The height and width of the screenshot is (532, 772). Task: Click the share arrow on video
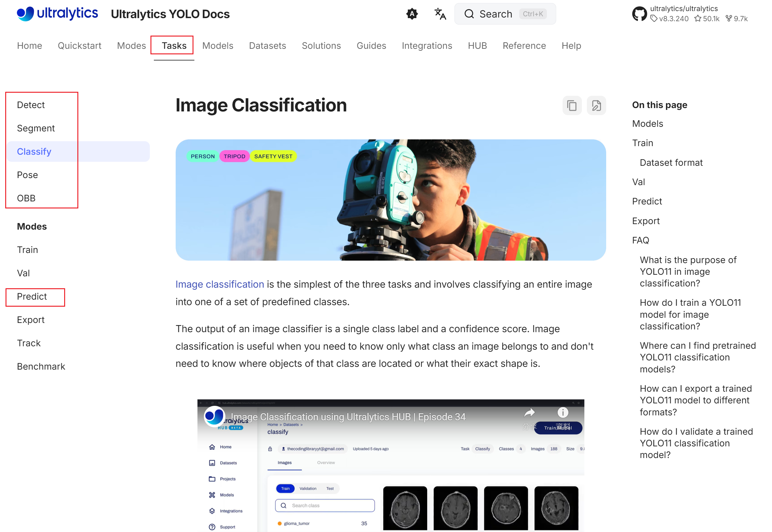click(529, 413)
